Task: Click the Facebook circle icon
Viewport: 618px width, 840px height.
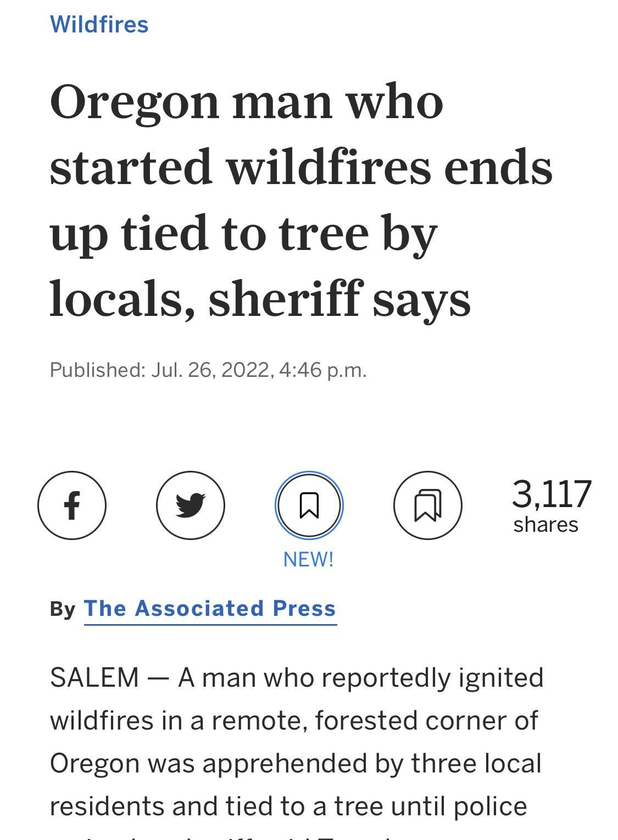Action: coord(72,505)
